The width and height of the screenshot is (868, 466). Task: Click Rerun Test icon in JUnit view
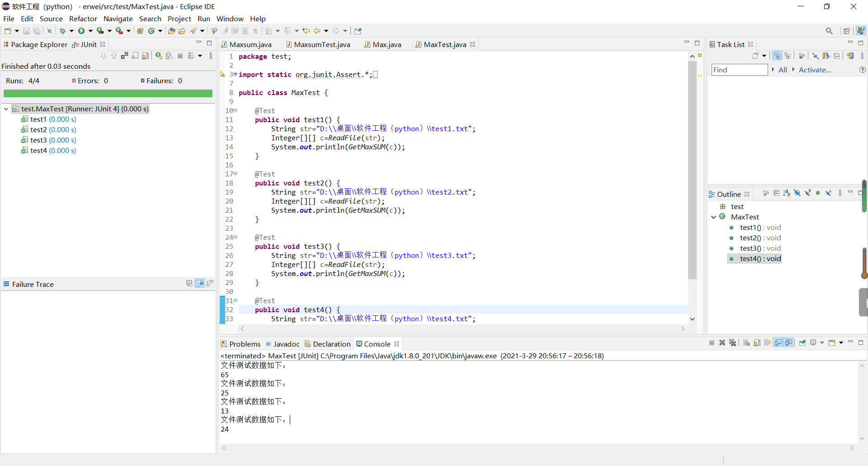[x=159, y=56]
